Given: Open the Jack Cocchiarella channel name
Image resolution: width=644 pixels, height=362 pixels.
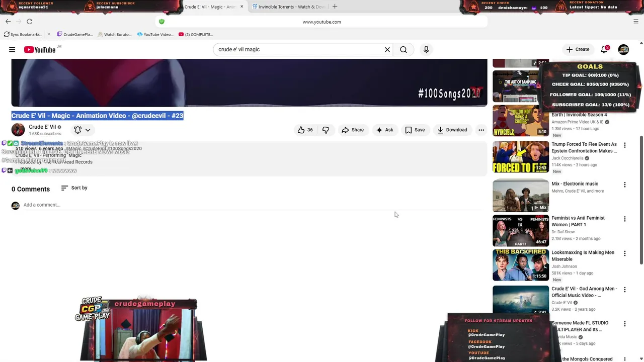Looking at the screenshot, I should point(568,158).
